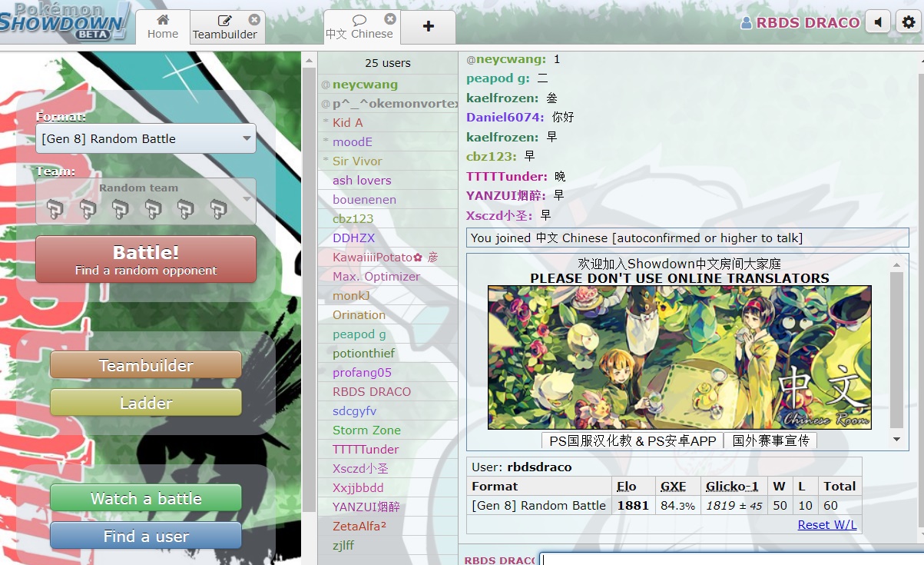Image resolution: width=924 pixels, height=565 pixels.
Task: Select user bouenenen in user list
Action: coord(388,200)
